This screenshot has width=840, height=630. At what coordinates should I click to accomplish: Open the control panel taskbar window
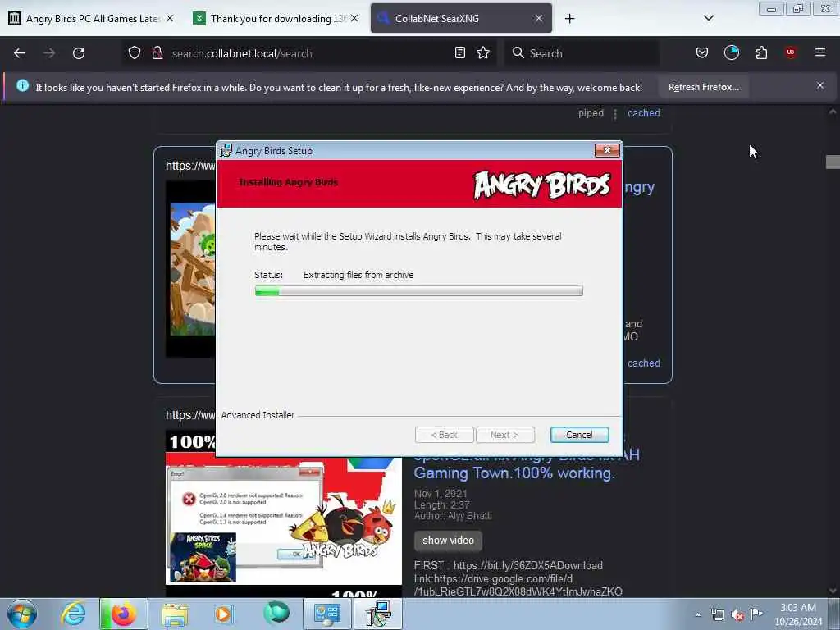point(326,614)
